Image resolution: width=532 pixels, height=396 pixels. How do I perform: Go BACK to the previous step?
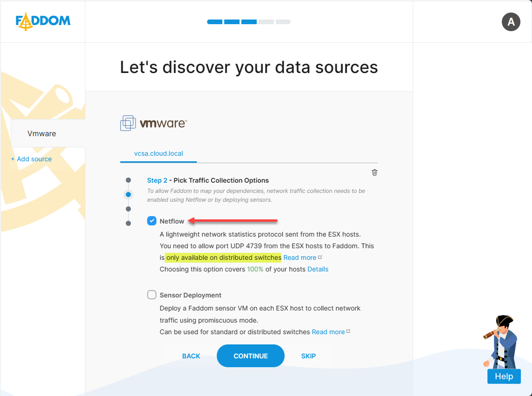point(191,356)
